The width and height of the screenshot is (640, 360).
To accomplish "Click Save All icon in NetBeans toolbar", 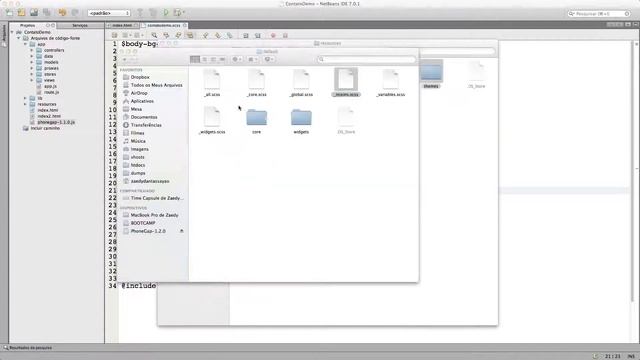I will point(47,13).
